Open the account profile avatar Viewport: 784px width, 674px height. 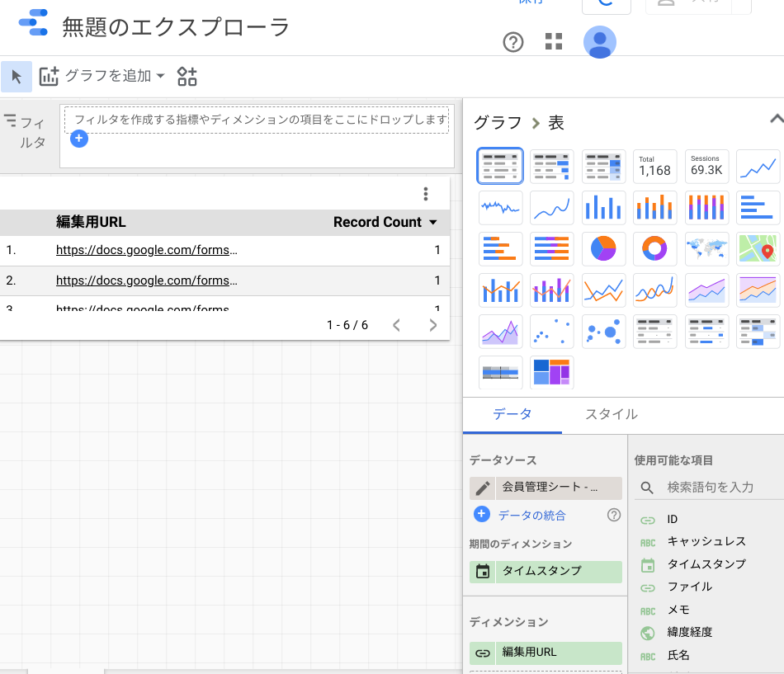pyautogui.click(x=599, y=42)
